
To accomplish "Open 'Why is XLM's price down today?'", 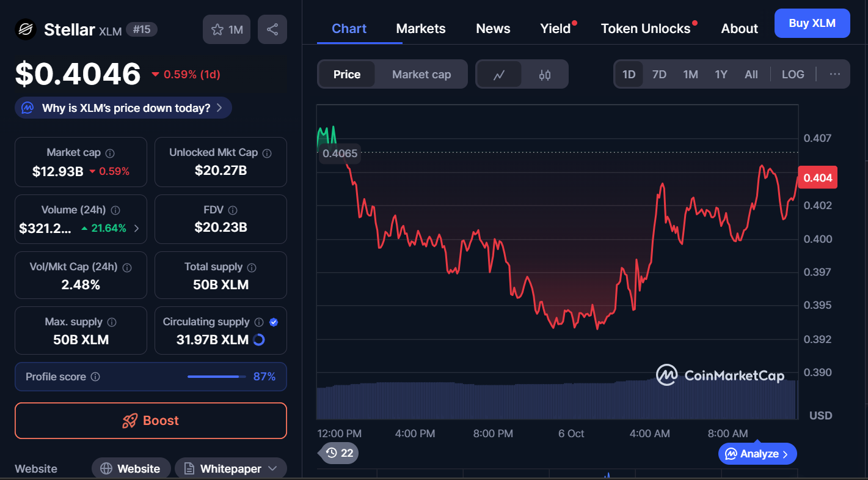I will [123, 108].
